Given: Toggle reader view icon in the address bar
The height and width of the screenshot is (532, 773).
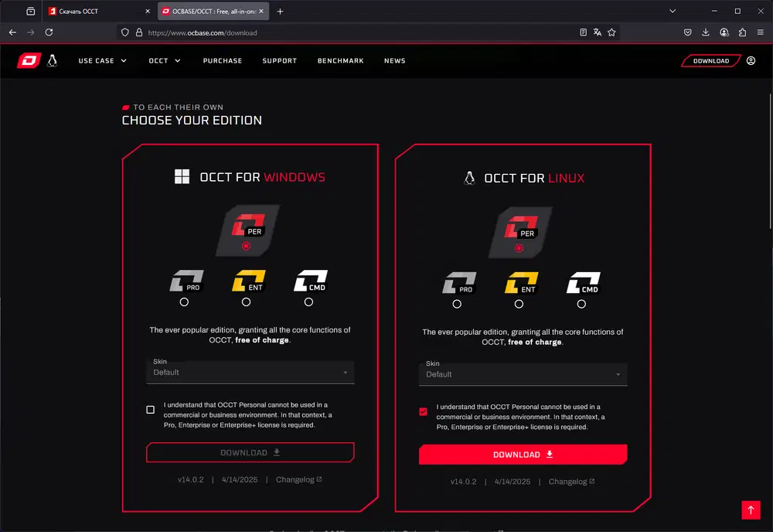Looking at the screenshot, I should pyautogui.click(x=583, y=32).
